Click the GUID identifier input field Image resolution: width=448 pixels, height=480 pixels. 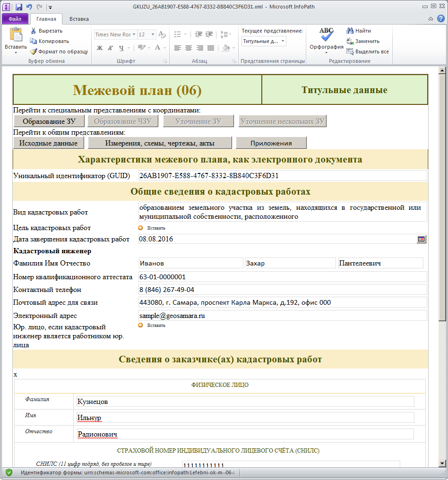[283, 176]
